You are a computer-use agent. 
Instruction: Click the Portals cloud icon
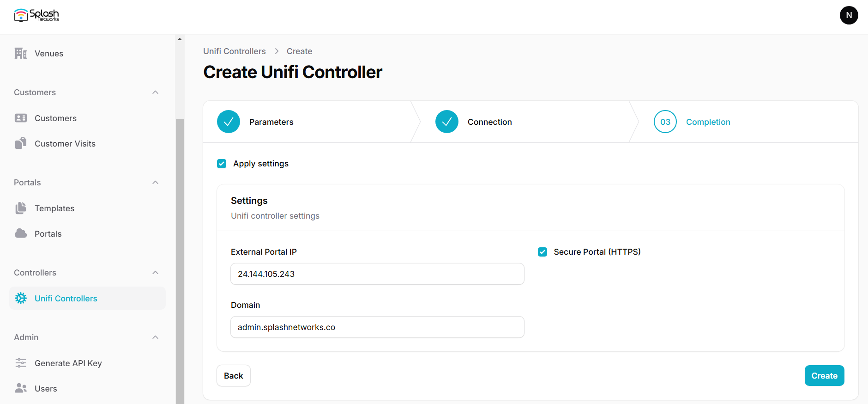[x=21, y=233]
